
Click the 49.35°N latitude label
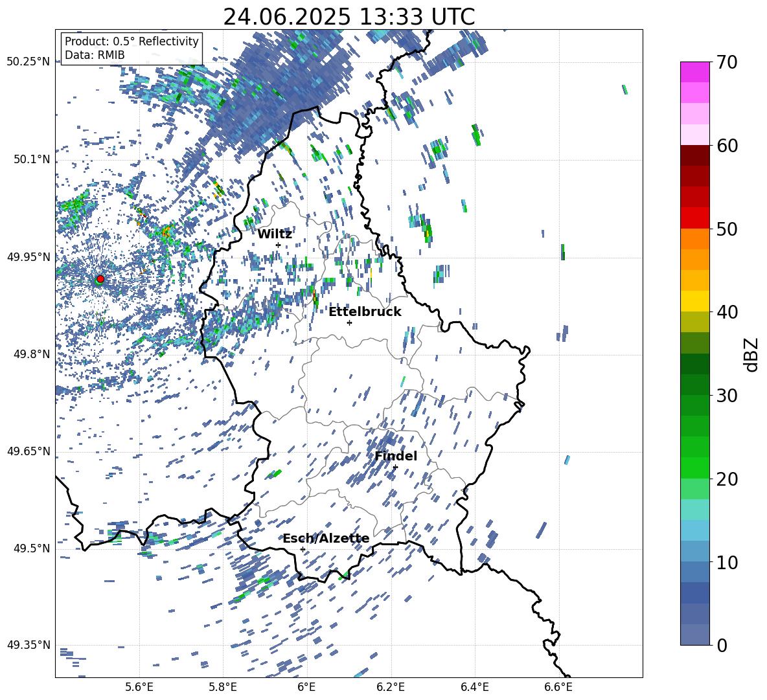pyautogui.click(x=29, y=645)
